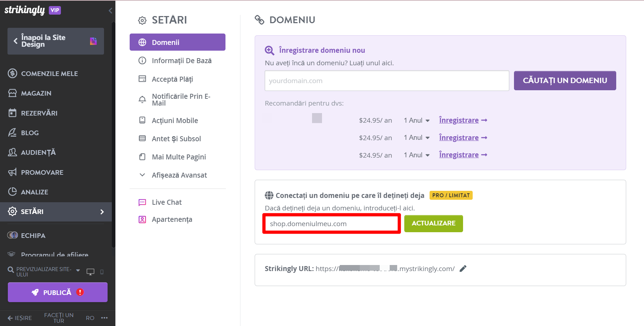Screen dimensions: 644x326
Task: Open second recommendation's 1 Anul dropdown
Action: [417, 138]
